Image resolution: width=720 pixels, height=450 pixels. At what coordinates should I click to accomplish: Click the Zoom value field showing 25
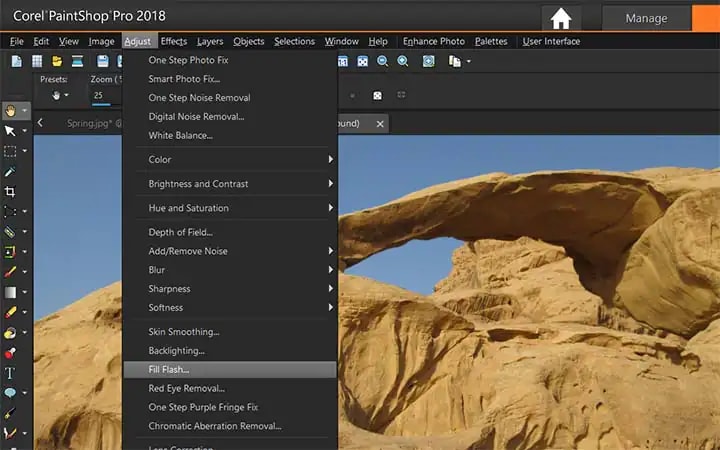pyautogui.click(x=105, y=96)
